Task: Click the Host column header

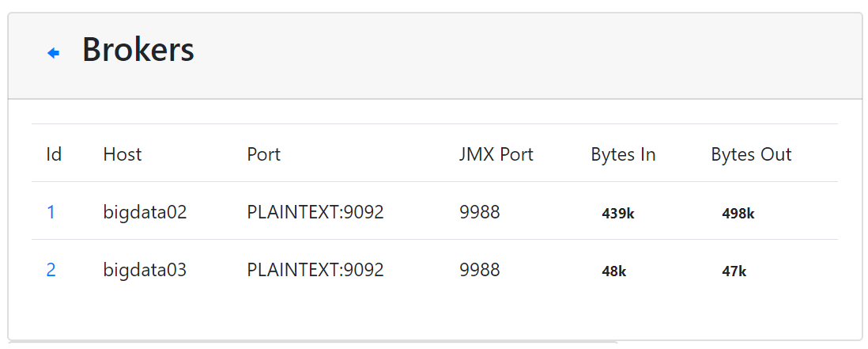Action: pos(123,154)
